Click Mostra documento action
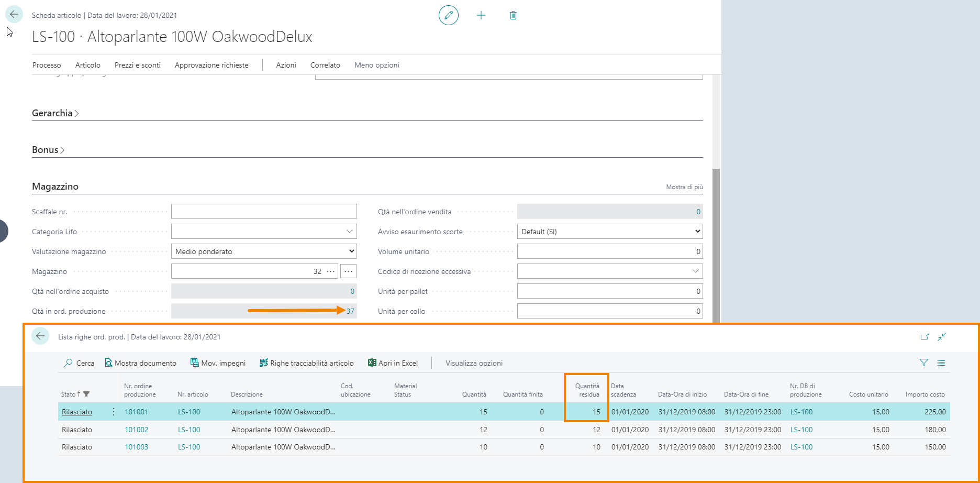 coord(140,363)
